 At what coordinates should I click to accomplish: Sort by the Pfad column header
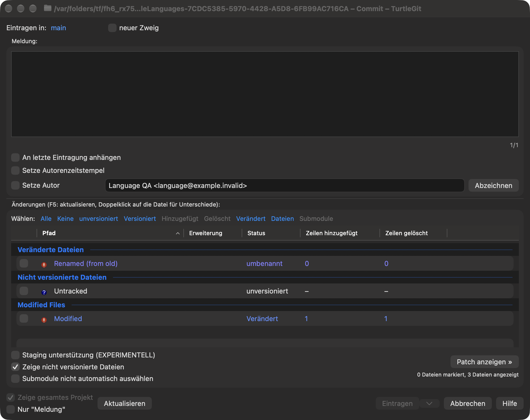pyautogui.click(x=110, y=233)
